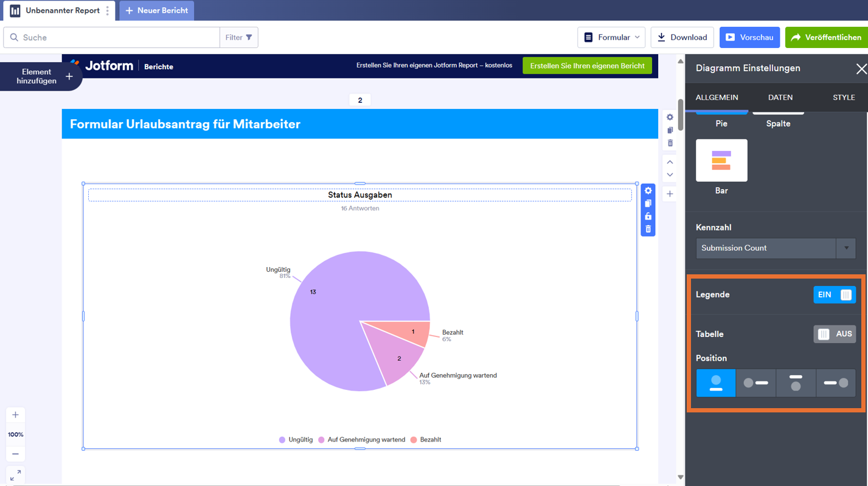Click the header Formular Urlaubsantrag für Mitarbeiter
Viewport: 868px width, 486px height.
pos(185,124)
